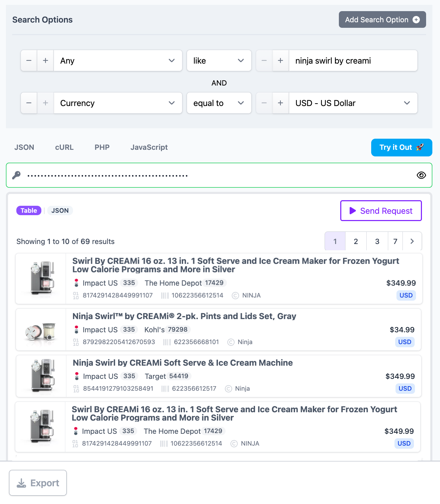Screen dimensions: 440x504
Task: Click the Export button
Action: click(x=38, y=483)
